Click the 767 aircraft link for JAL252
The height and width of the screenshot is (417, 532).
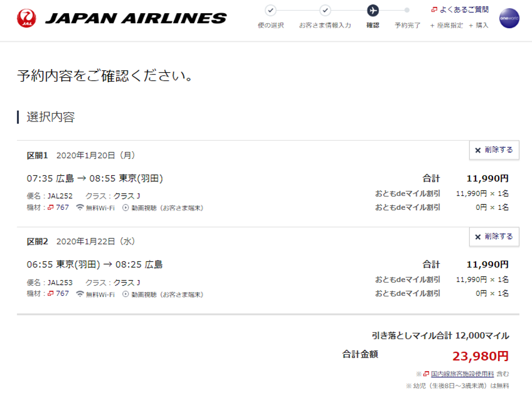tap(58, 207)
